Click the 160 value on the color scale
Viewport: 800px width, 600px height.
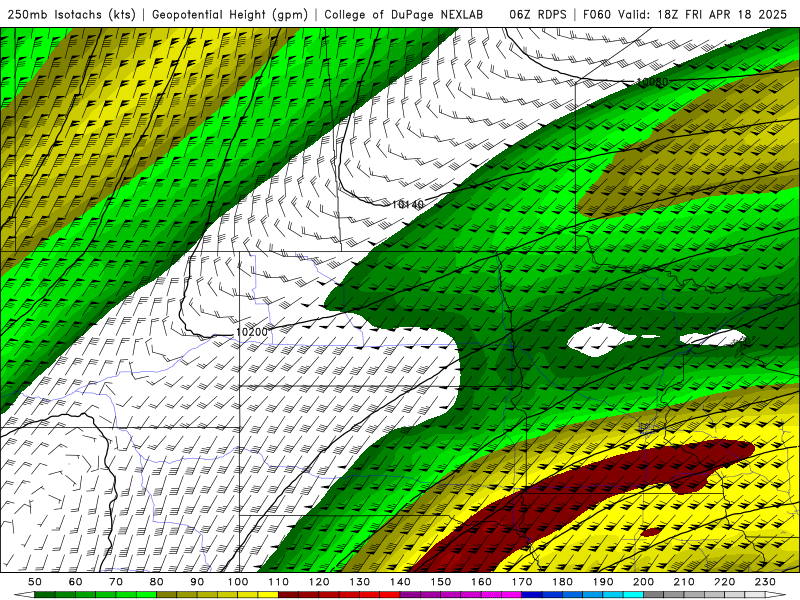(x=481, y=582)
